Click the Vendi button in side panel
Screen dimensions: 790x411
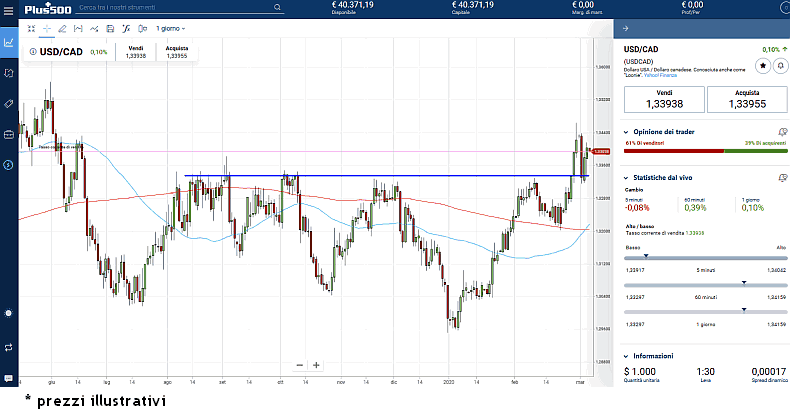[663, 99]
